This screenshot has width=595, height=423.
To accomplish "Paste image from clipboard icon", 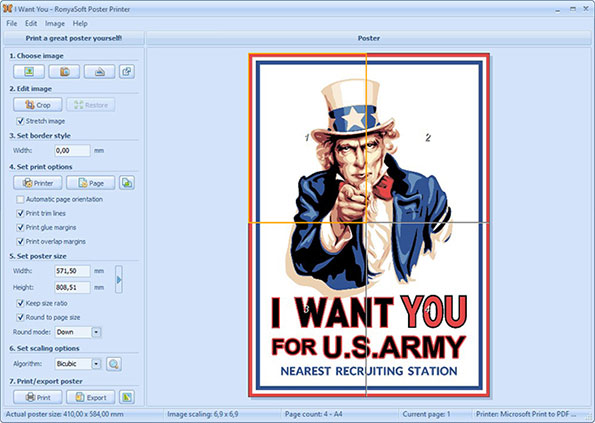I will coord(127,71).
